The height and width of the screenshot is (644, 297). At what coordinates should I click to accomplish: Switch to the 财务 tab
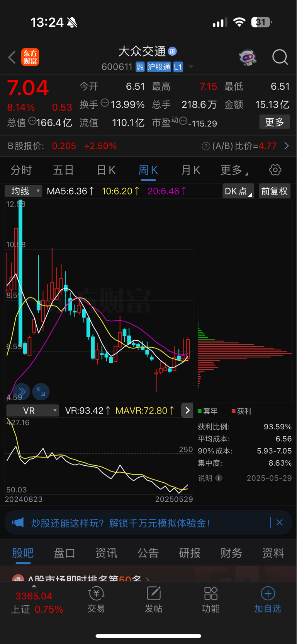[231, 553]
